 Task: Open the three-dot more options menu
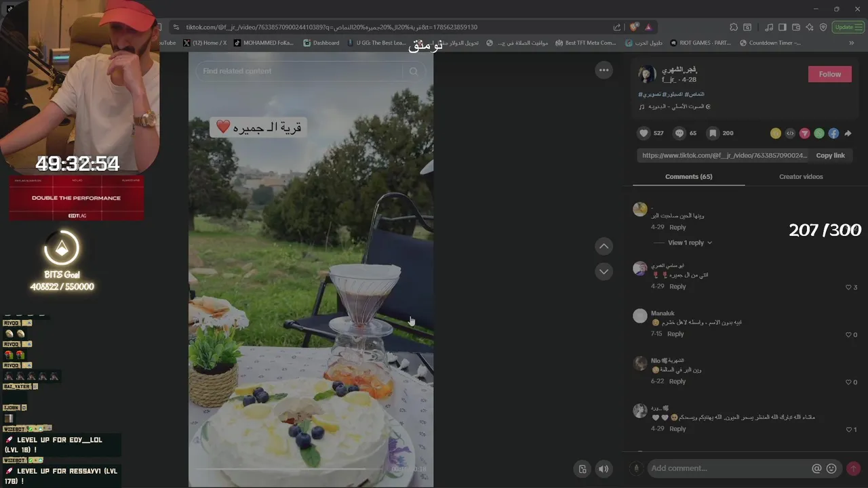pos(604,70)
